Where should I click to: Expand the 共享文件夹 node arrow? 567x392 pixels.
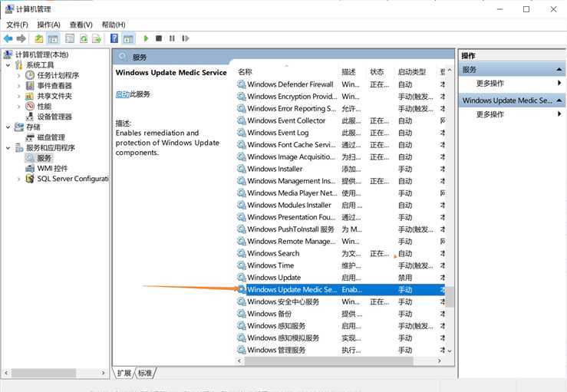(x=19, y=96)
